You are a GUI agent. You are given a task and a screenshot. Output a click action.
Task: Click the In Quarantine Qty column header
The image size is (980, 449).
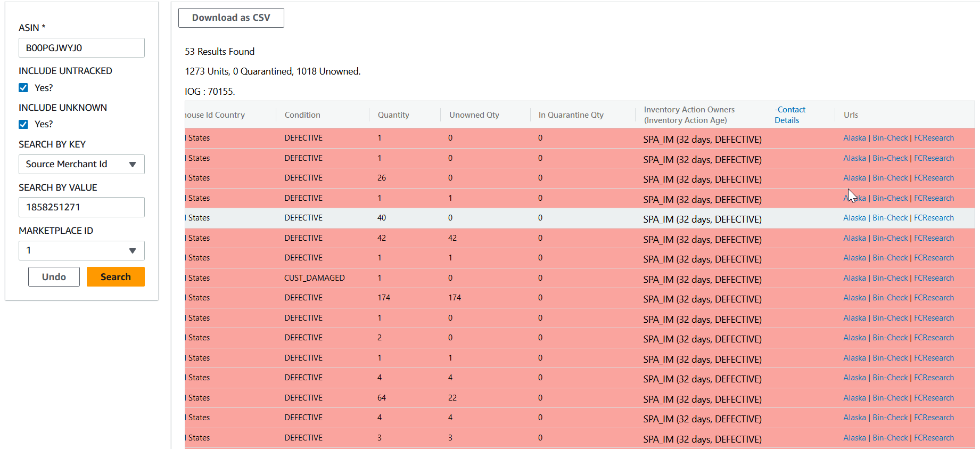tap(571, 115)
